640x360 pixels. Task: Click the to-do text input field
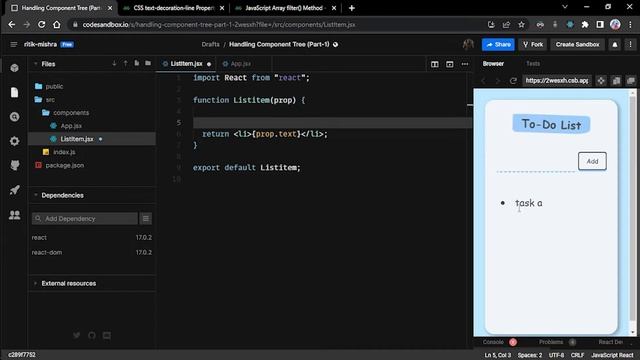coord(536,163)
